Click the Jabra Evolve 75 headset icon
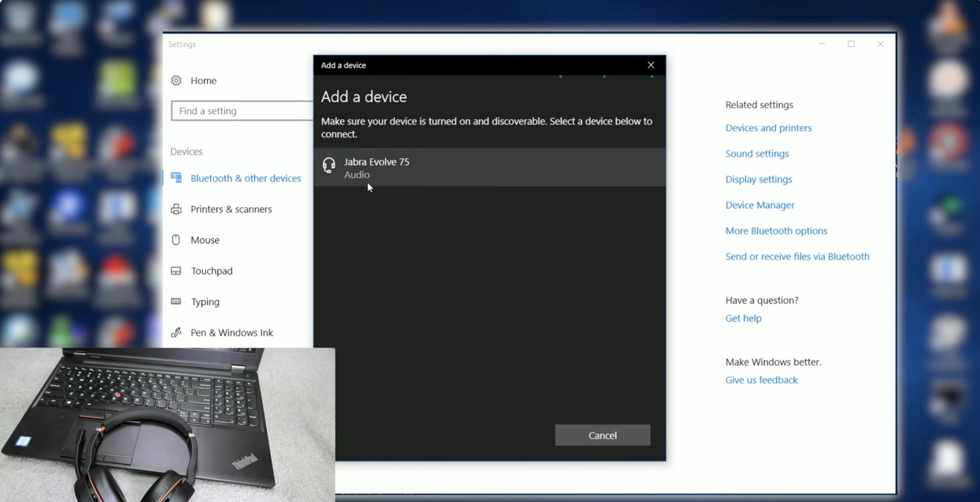Screen dimensions: 980x502 pos(329,166)
